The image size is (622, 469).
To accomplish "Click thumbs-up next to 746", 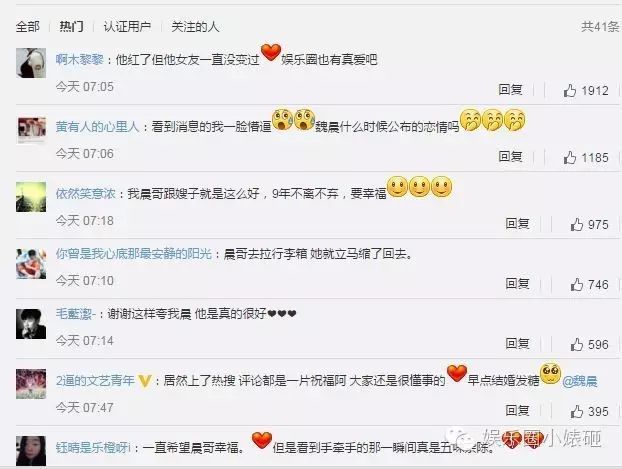I will (577, 284).
